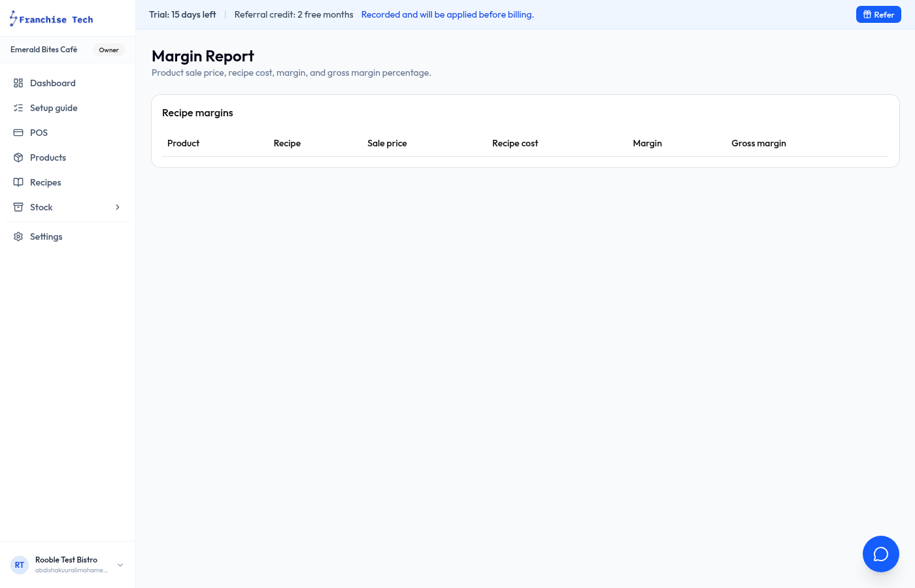Go to Setup guide

pos(68,108)
